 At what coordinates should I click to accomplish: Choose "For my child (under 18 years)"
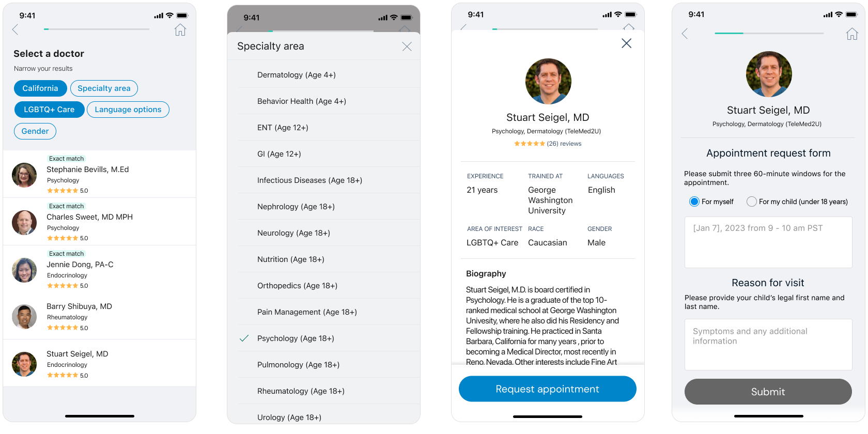coord(752,202)
